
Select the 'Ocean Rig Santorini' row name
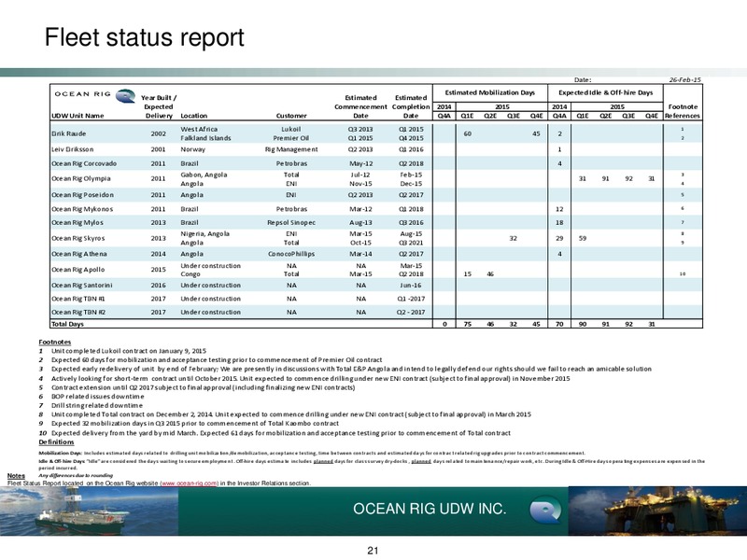tap(82, 286)
